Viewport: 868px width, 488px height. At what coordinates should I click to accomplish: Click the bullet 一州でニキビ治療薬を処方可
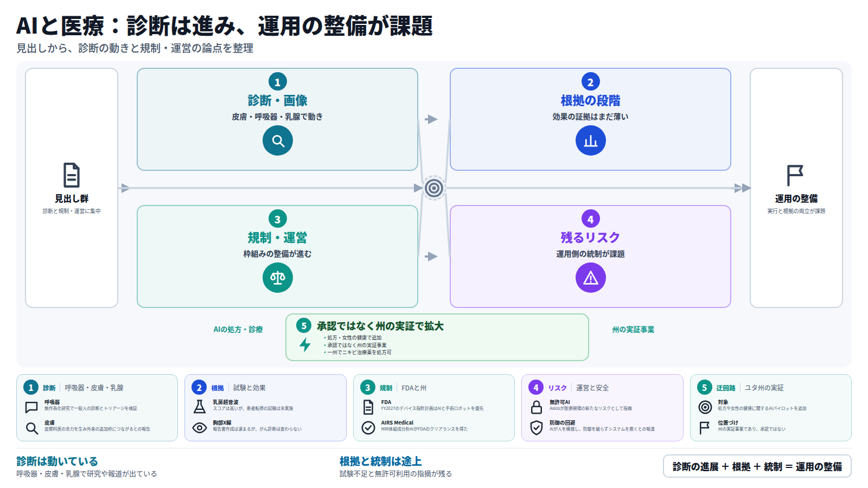pos(359,352)
